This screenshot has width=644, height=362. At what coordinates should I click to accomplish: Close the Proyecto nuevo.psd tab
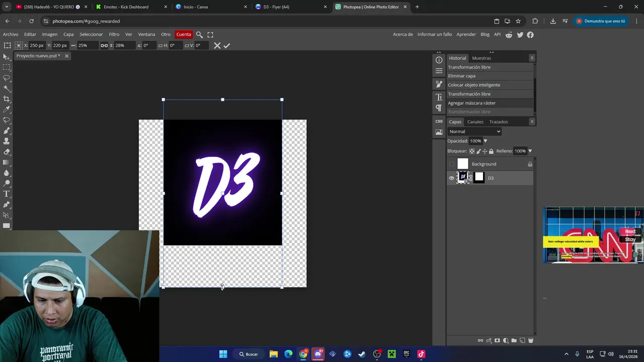coord(66,56)
